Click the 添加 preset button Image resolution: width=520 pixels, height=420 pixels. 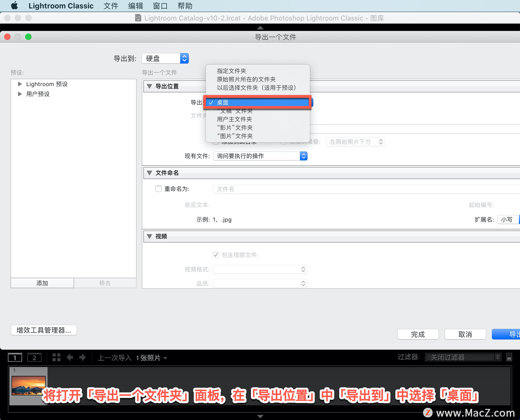pos(42,283)
